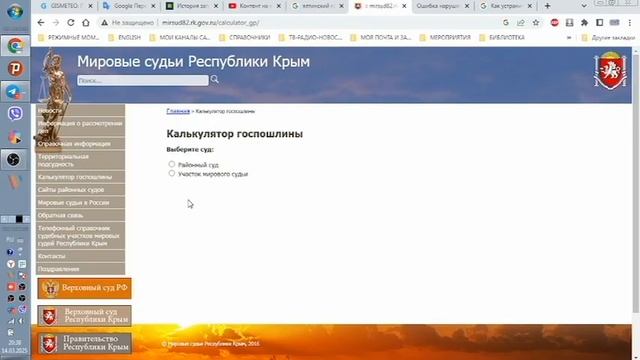Close the Google Translate tab
Image resolution: width=640 pixels, height=360 pixels.
tap(153, 6)
